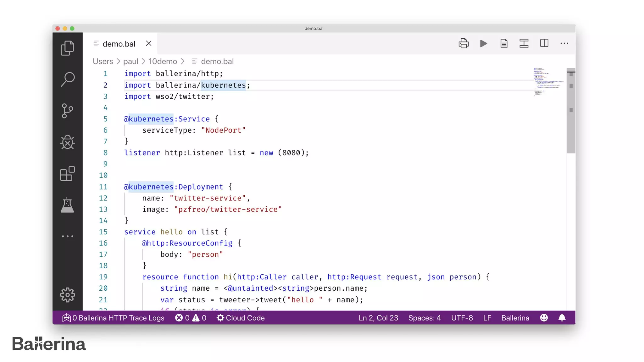Open the Test flask view
This screenshot has height=362, width=644.
(x=67, y=205)
